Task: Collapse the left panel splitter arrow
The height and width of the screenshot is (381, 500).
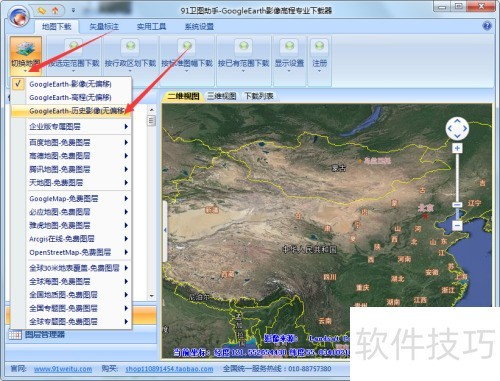Action: coord(165,230)
